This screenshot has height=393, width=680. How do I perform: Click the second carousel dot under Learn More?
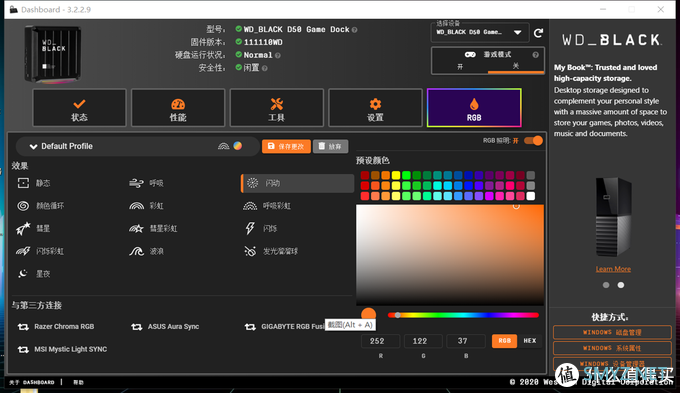[x=621, y=285]
